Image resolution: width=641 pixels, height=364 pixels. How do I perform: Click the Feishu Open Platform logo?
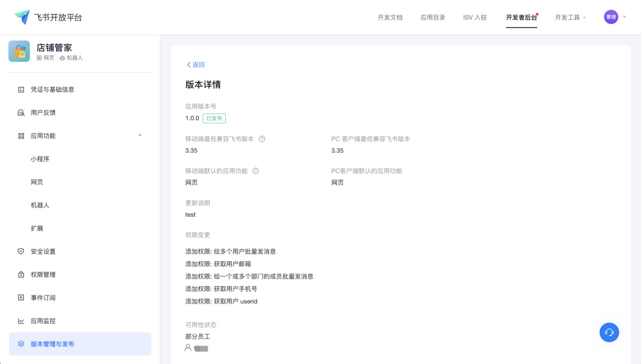[22, 17]
